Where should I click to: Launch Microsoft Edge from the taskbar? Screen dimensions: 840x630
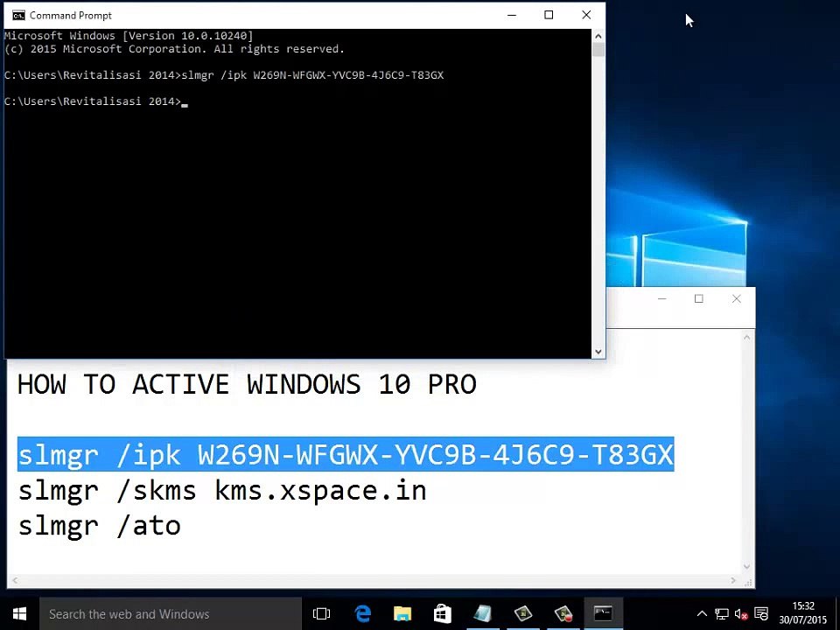(x=362, y=614)
